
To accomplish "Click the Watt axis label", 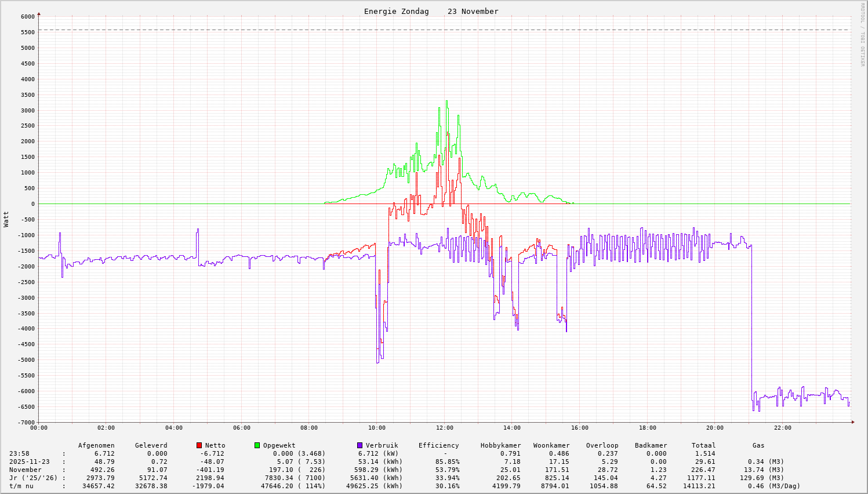I will (x=6, y=219).
